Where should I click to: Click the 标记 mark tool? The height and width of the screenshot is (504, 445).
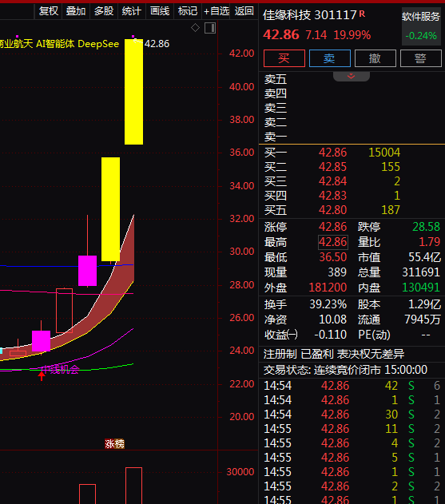pyautogui.click(x=188, y=11)
